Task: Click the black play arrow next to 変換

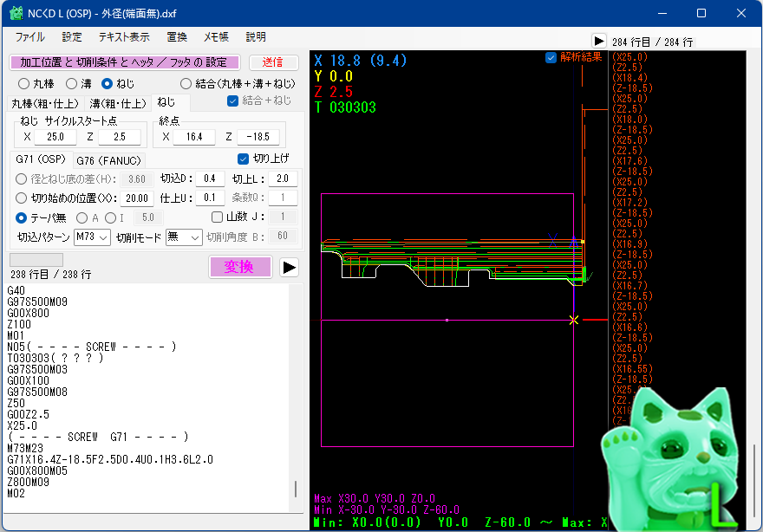Action: pos(287,268)
